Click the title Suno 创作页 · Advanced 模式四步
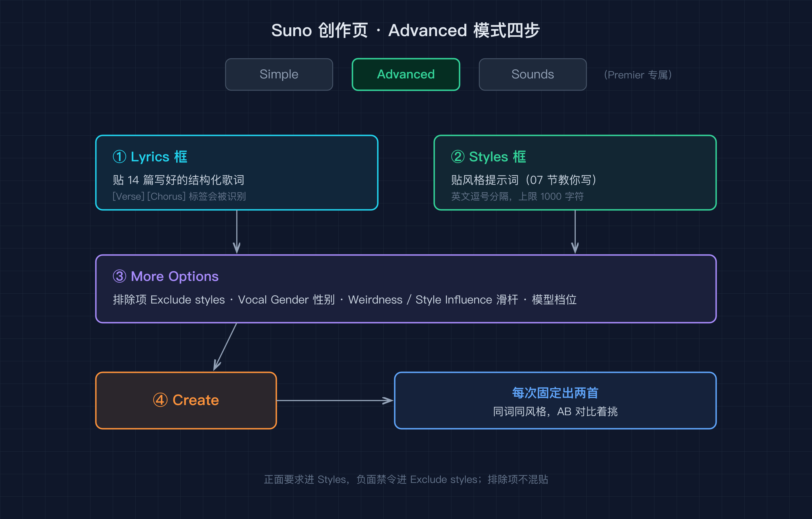The width and height of the screenshot is (812, 519). (x=406, y=30)
